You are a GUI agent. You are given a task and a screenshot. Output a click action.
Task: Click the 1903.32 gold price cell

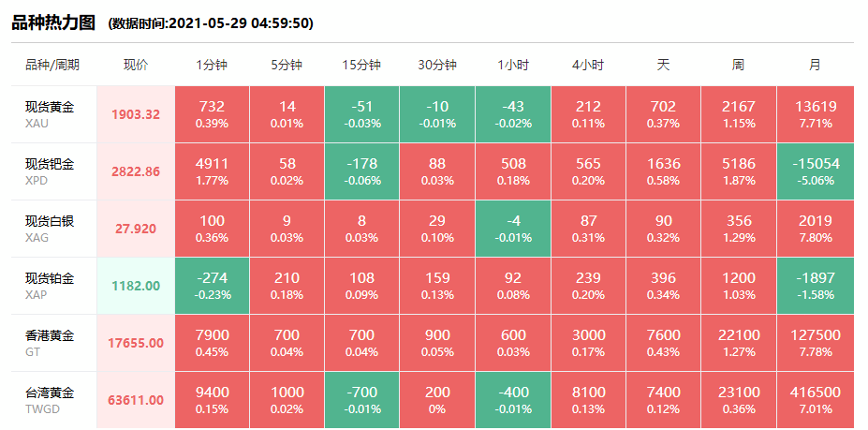click(x=136, y=114)
